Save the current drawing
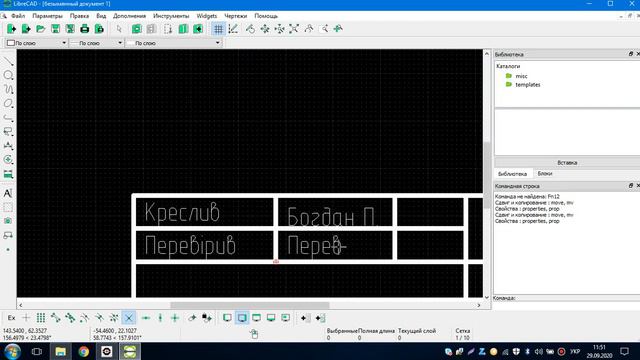 coord(56,29)
